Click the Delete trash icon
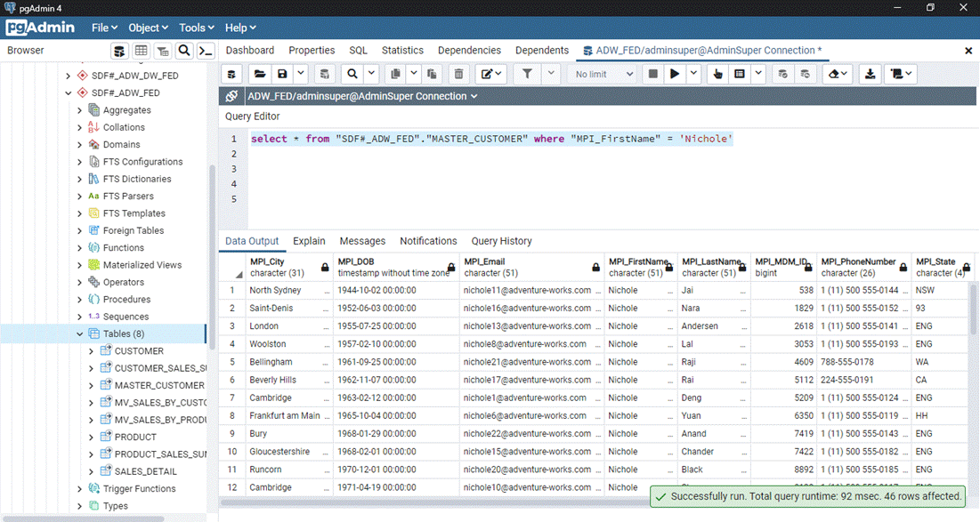The height and width of the screenshot is (522, 980). point(458,74)
